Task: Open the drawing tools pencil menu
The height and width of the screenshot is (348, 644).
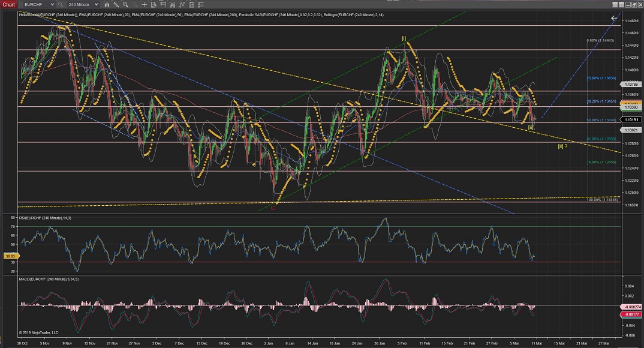Action: click(x=116, y=5)
